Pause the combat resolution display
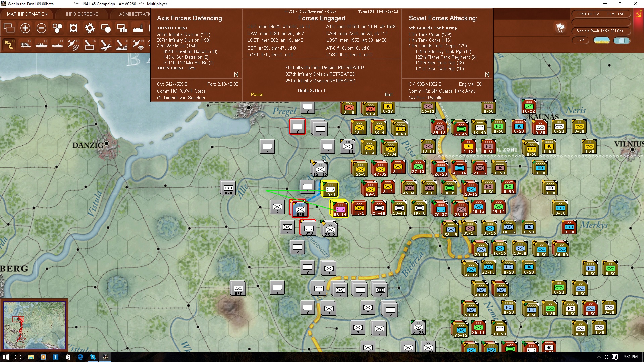644x362 pixels. pos(257,95)
